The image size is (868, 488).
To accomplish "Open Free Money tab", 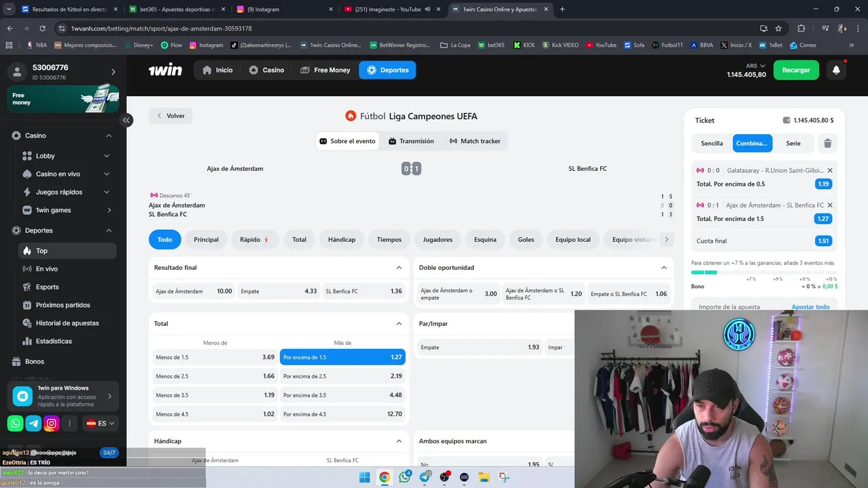I will tap(325, 70).
